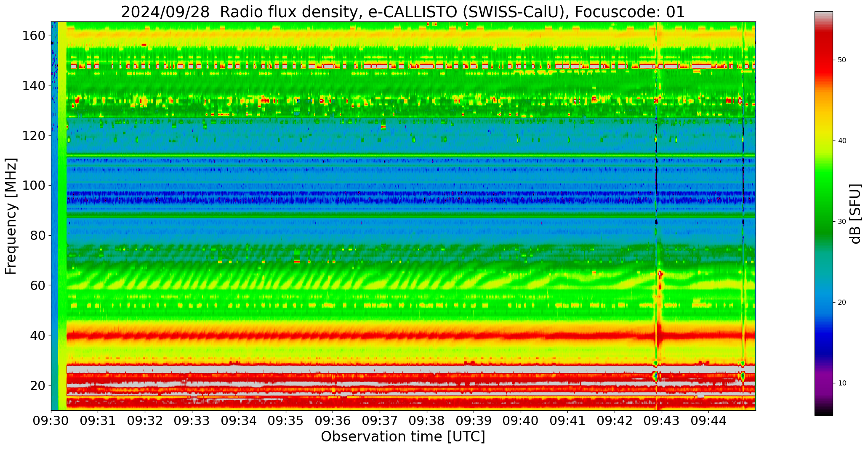The height and width of the screenshot is (449, 868).
Task: Click the colorbar tick label 40
Action: pyautogui.click(x=842, y=141)
